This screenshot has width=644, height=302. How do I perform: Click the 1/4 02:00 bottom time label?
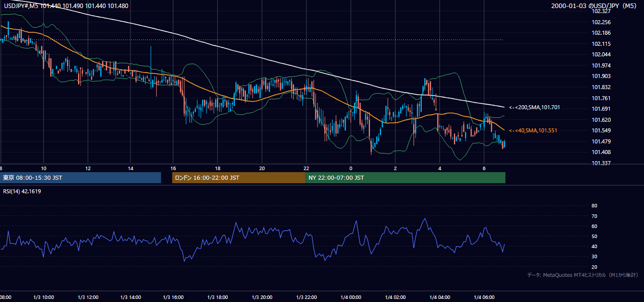click(395, 297)
